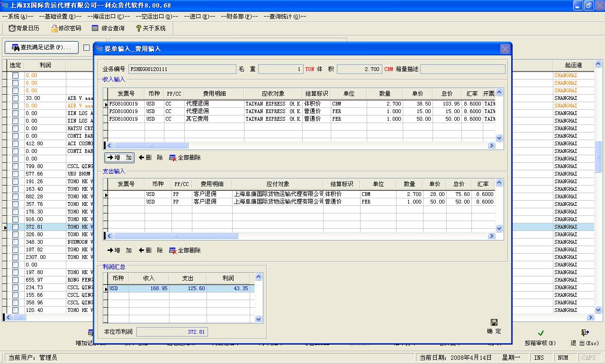Select the 体积价 income row's 103.95 total
605x364 pixels.
(447, 104)
